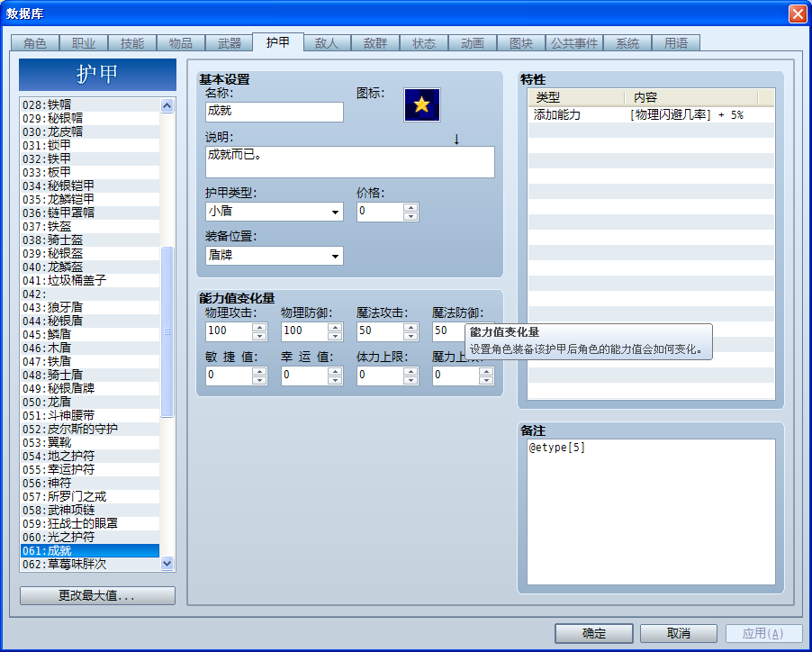Select 041:垃圾桶盖子 in the armor list
This screenshot has height=652, width=812.
[90, 280]
